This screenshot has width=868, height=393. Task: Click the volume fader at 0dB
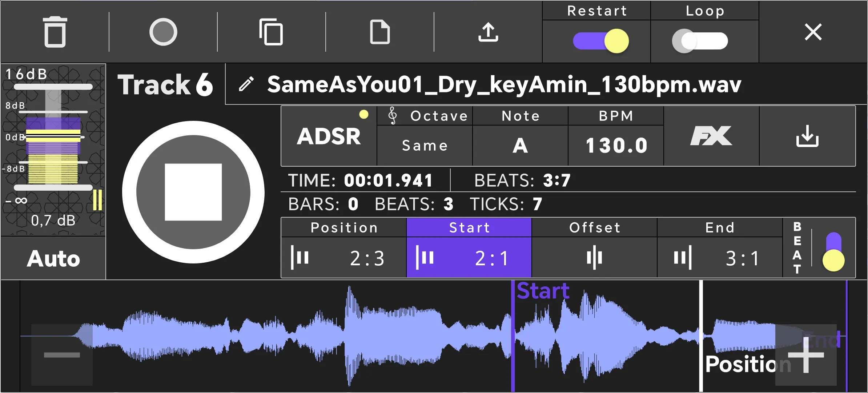pyautogui.click(x=53, y=137)
